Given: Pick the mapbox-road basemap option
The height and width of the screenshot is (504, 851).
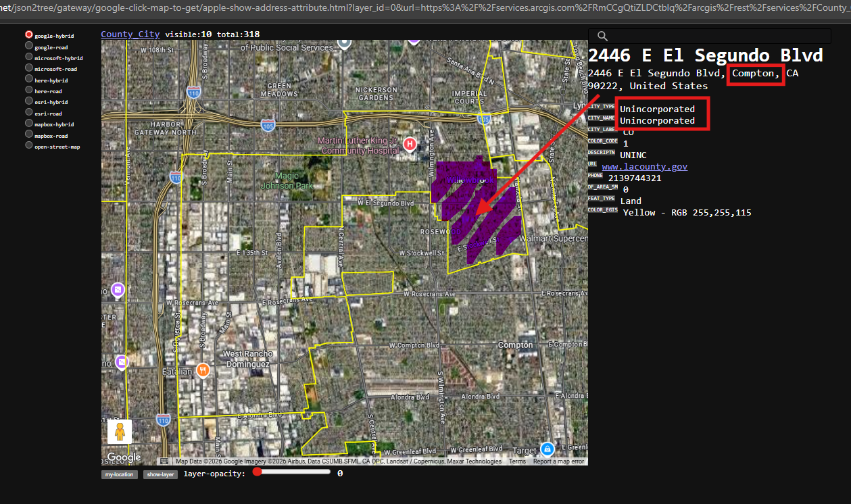Looking at the screenshot, I should [x=29, y=134].
